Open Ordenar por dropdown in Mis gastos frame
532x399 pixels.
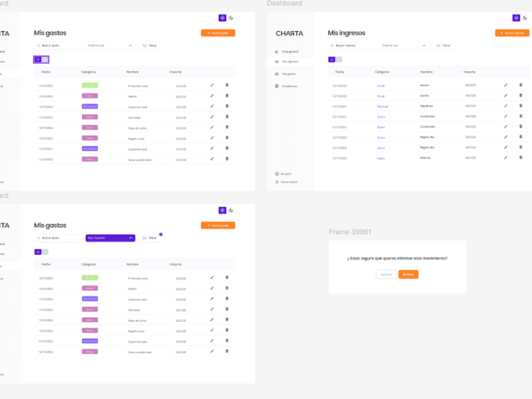pyautogui.click(x=110, y=45)
